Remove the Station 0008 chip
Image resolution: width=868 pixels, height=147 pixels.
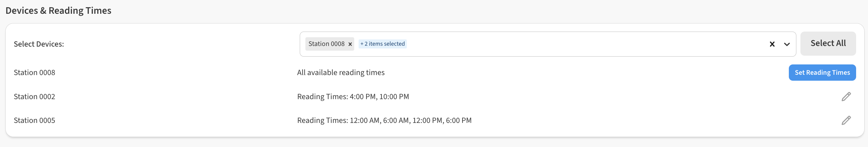350,44
